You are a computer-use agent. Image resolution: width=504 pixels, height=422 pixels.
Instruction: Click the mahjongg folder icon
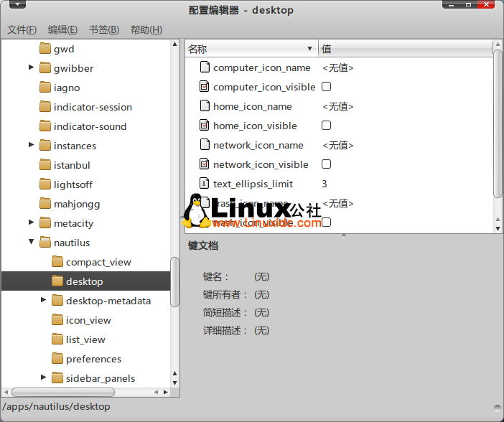[x=45, y=204]
